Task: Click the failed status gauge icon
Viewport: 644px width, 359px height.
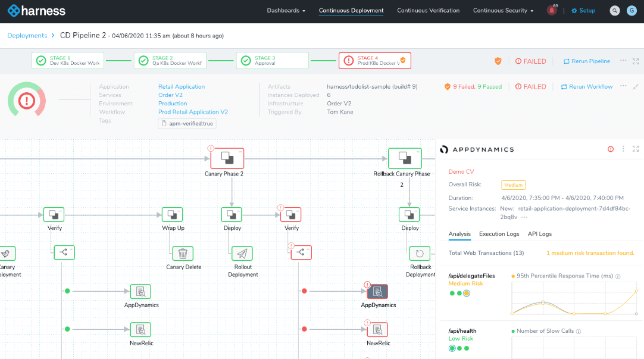Action: (27, 101)
